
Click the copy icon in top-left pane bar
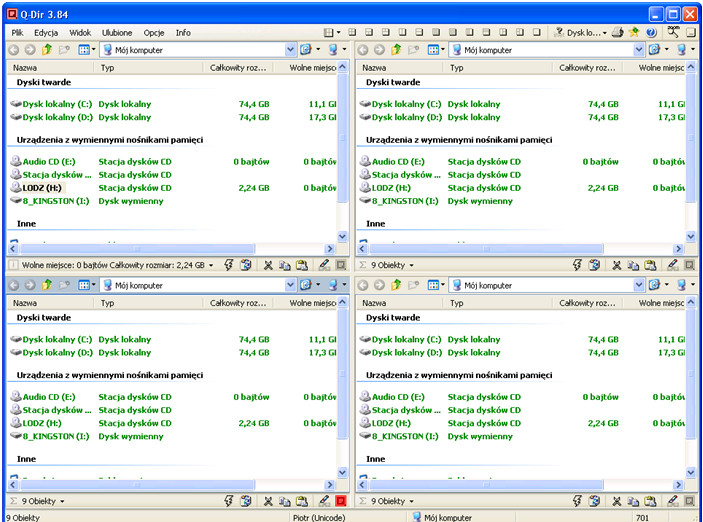click(x=285, y=265)
